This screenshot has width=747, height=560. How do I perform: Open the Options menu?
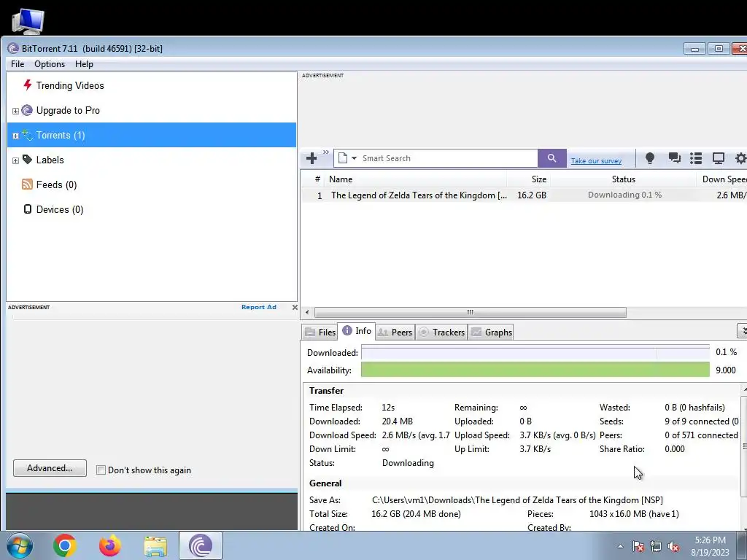pyautogui.click(x=50, y=64)
